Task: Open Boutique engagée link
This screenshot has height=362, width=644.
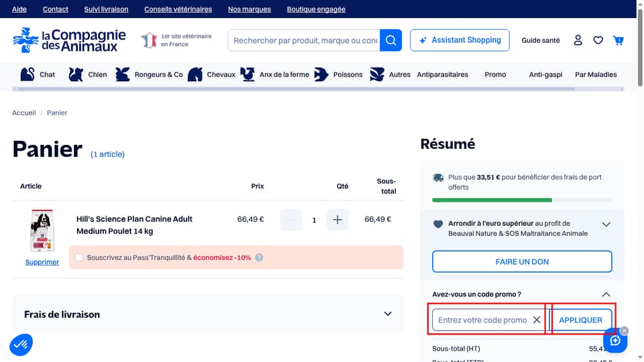Action: click(316, 9)
